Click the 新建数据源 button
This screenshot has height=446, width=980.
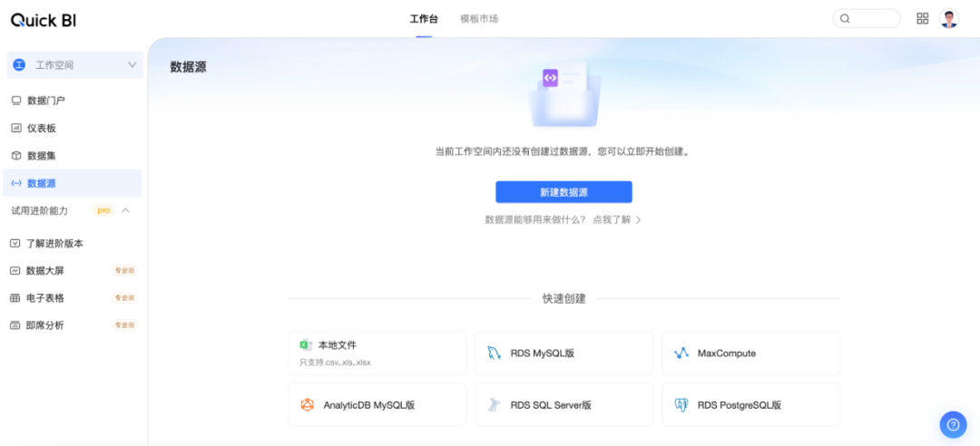point(563,192)
